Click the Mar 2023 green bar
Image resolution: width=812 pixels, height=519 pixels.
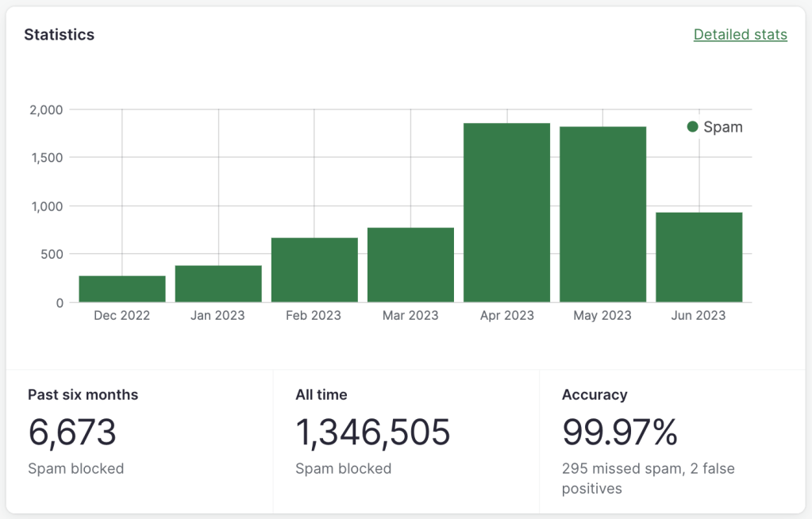pyautogui.click(x=410, y=265)
